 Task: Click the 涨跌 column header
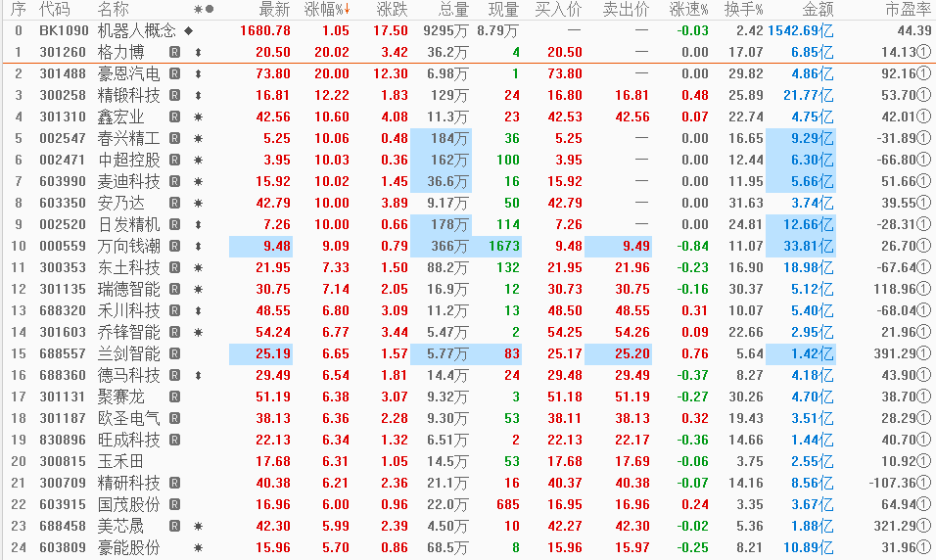[393, 9]
